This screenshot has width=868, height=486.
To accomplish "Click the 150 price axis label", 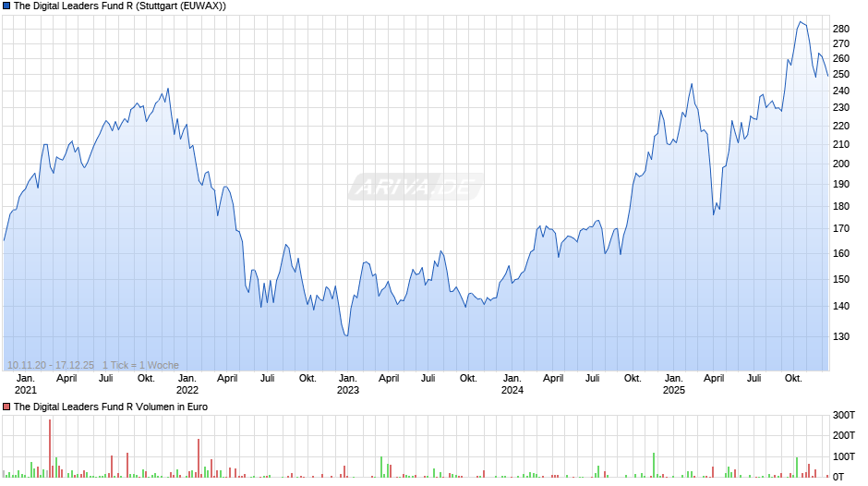I will click(841, 280).
